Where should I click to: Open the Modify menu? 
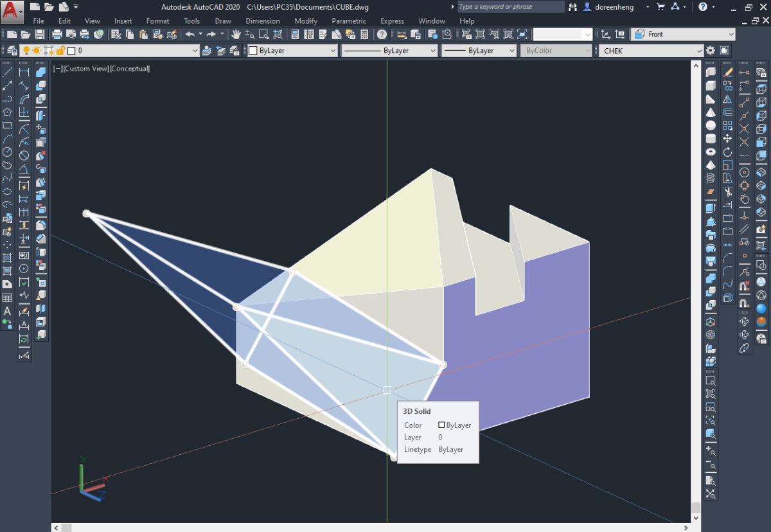point(306,21)
